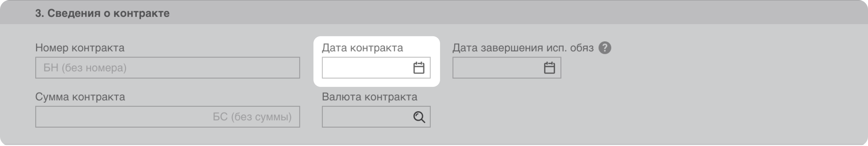
Task: Open the Дата контракта calendar picker
Action: coord(419,68)
